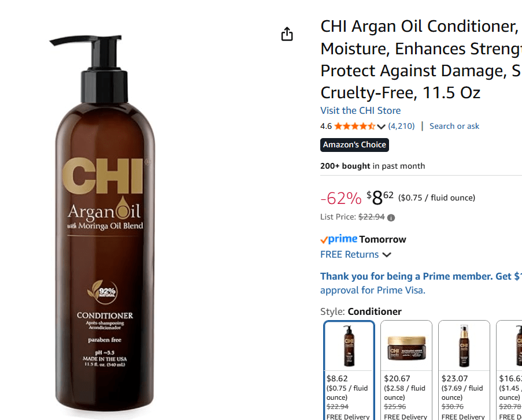The width and height of the screenshot is (522, 420).
Task: Click the Prime member Visa offer text
Action: coord(421,276)
